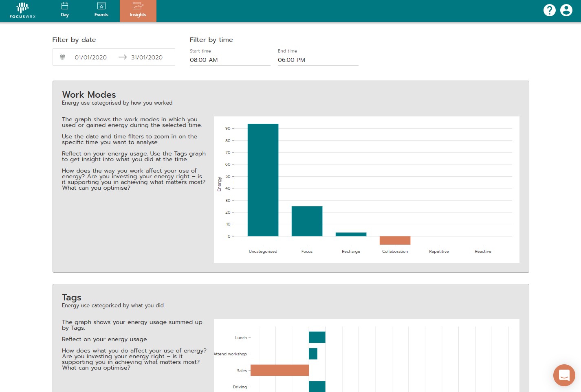Click the Collaboration axis label
The image size is (581, 392).
point(395,252)
